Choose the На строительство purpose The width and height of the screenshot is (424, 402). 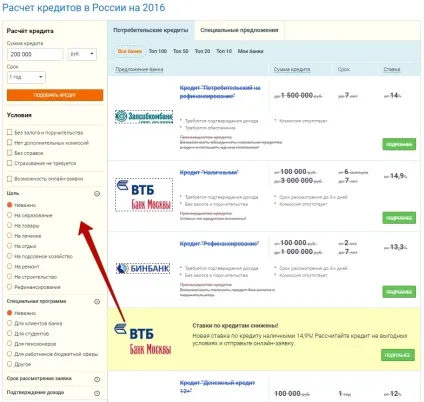click(10, 277)
